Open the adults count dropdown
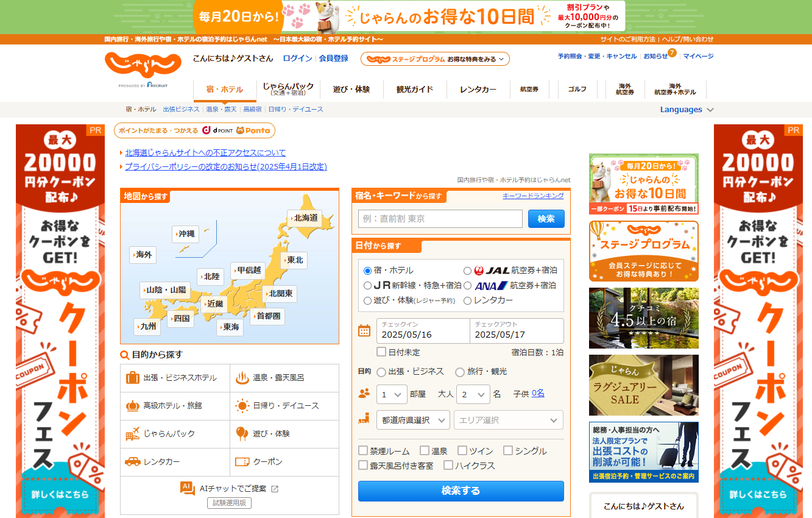This screenshot has height=518, width=812. tap(473, 394)
